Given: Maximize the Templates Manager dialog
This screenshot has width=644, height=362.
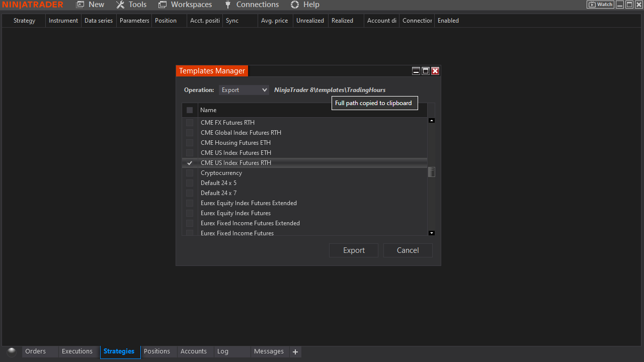Looking at the screenshot, I should [x=426, y=71].
